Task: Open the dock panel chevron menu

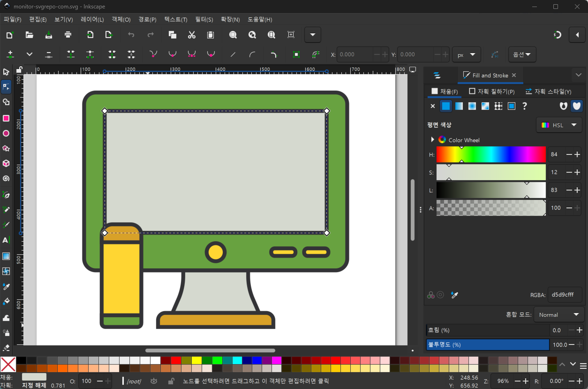Action: coord(578,75)
